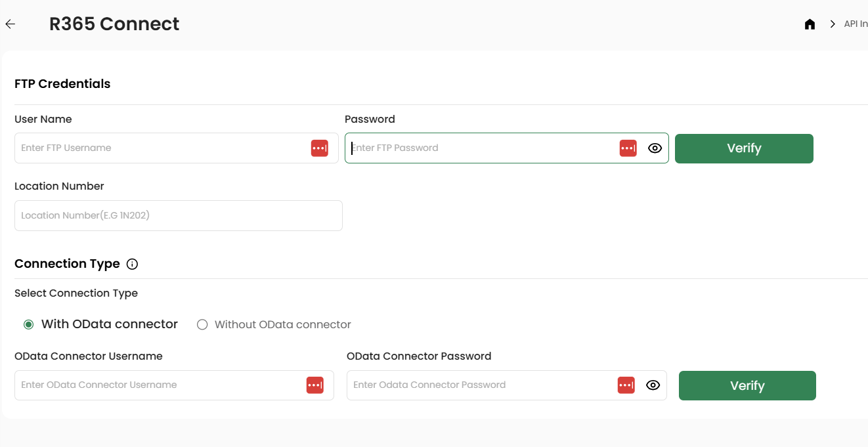Focus the Enter FTP Username field
Image resolution: width=868 pixels, height=447 pixels.
click(177, 148)
